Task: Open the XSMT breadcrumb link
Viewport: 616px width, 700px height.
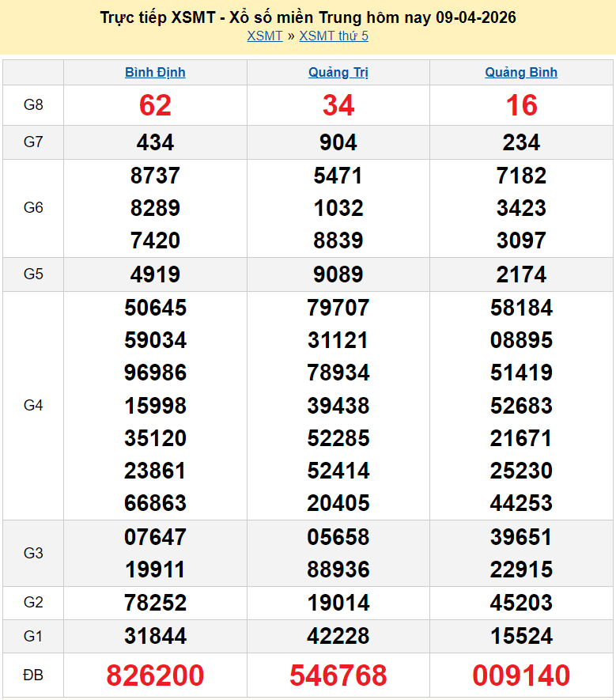Action: (264, 36)
